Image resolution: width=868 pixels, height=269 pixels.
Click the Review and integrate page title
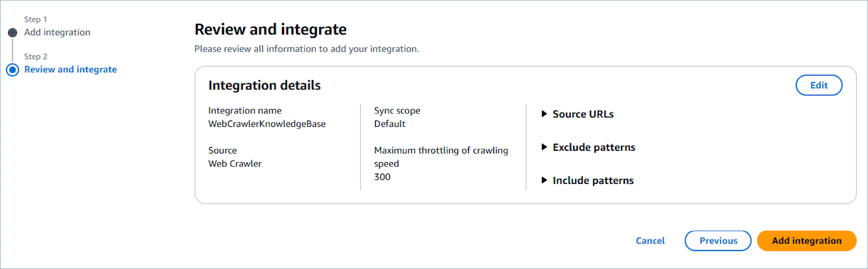(x=271, y=29)
